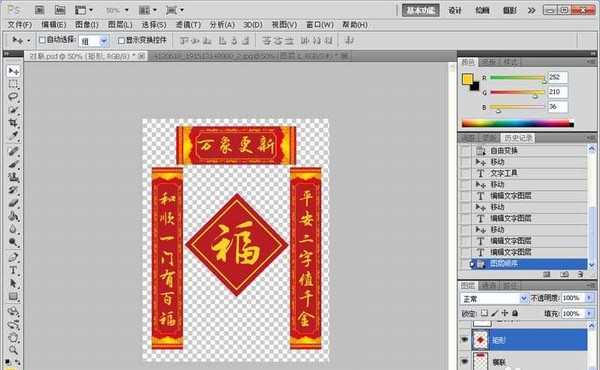Switch to the 设计 workspace

455,10
